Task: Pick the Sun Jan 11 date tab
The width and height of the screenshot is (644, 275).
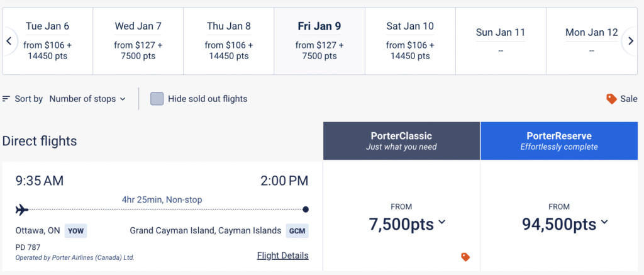Action: [x=501, y=41]
